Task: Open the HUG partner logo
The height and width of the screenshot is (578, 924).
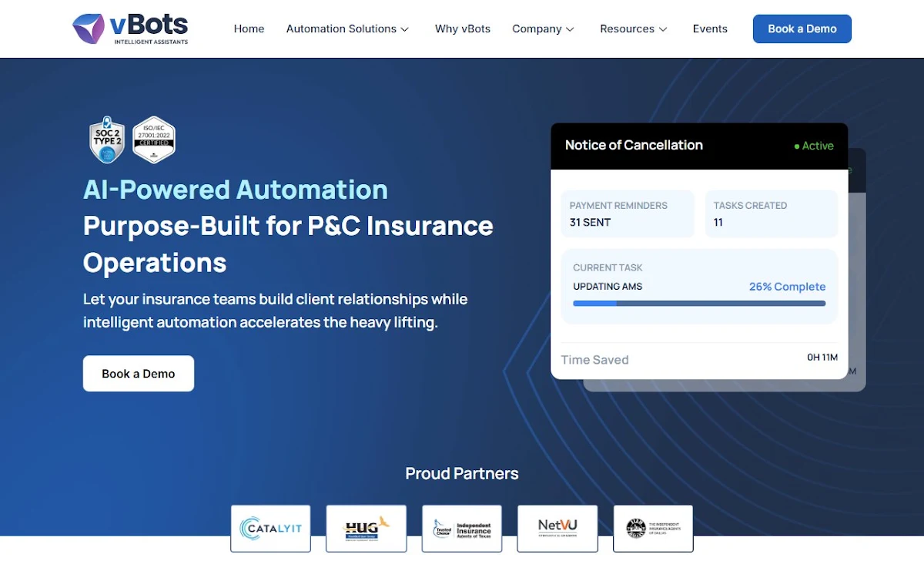Action: (366, 529)
